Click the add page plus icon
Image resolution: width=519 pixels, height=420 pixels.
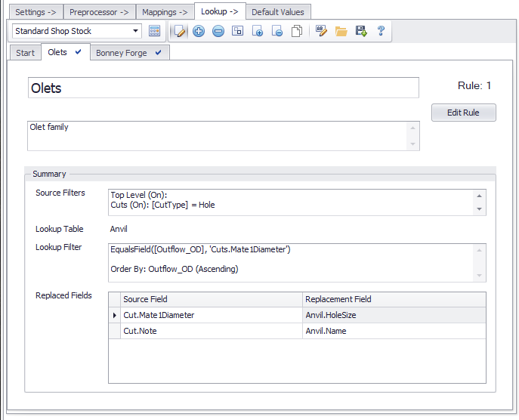pos(257,31)
